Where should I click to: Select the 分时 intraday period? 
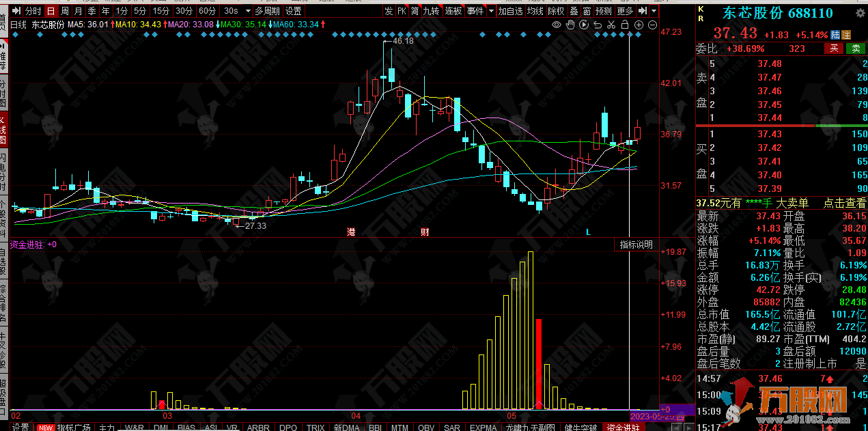[33, 11]
